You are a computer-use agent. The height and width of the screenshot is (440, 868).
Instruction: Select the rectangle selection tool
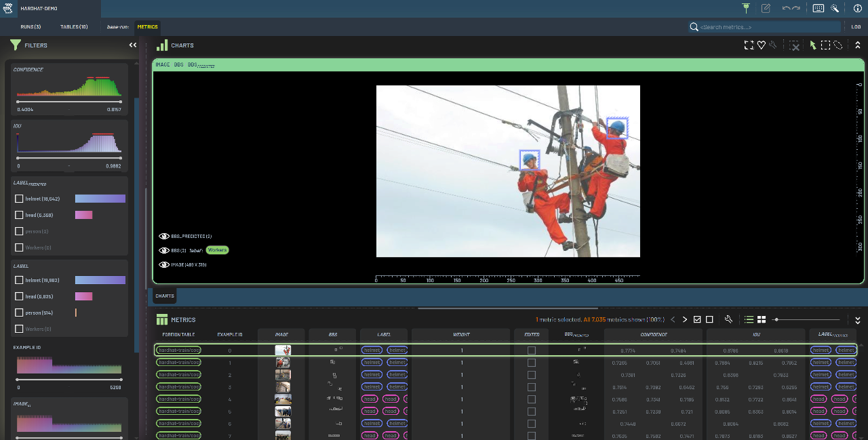tap(826, 45)
